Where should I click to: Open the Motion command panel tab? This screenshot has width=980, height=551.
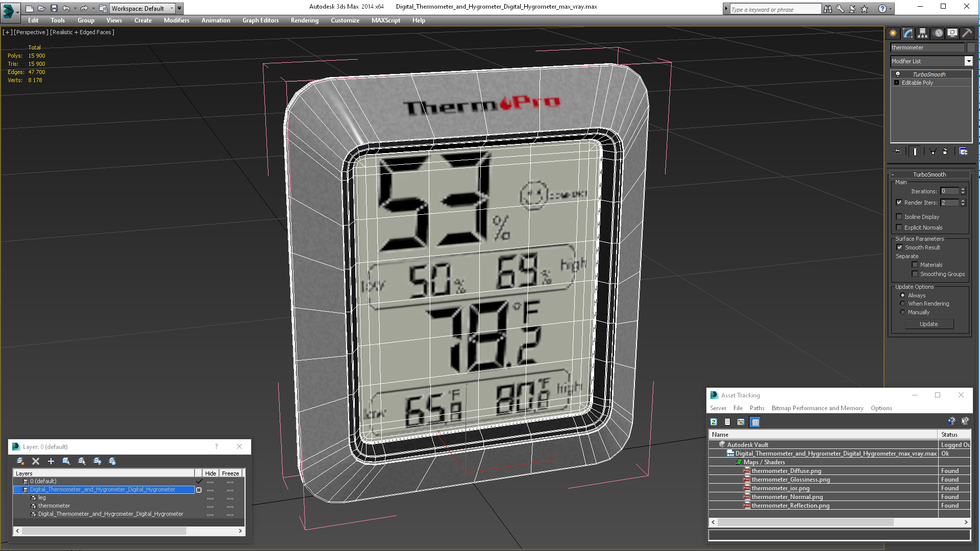point(938,33)
